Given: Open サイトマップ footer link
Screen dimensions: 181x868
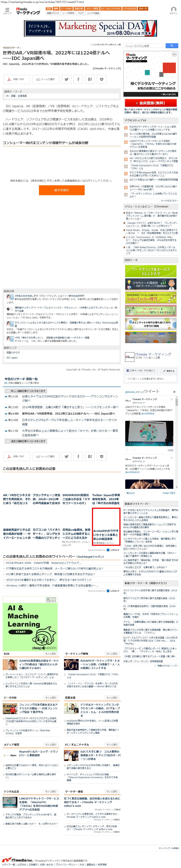Looking at the screenshot, I should 164,848.
